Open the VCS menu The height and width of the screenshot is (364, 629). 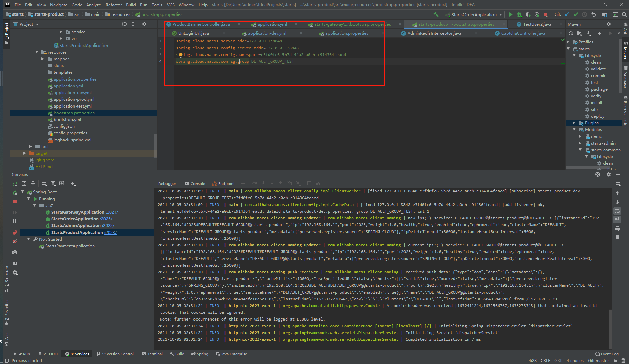(x=171, y=5)
